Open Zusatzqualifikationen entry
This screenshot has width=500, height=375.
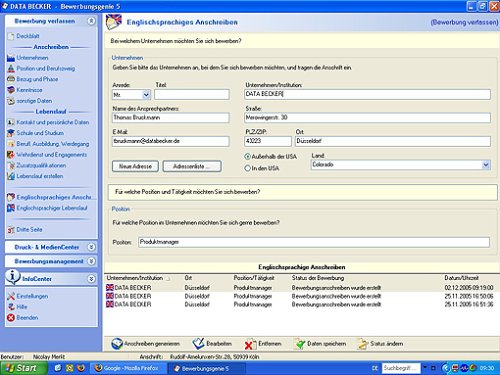tap(37, 165)
